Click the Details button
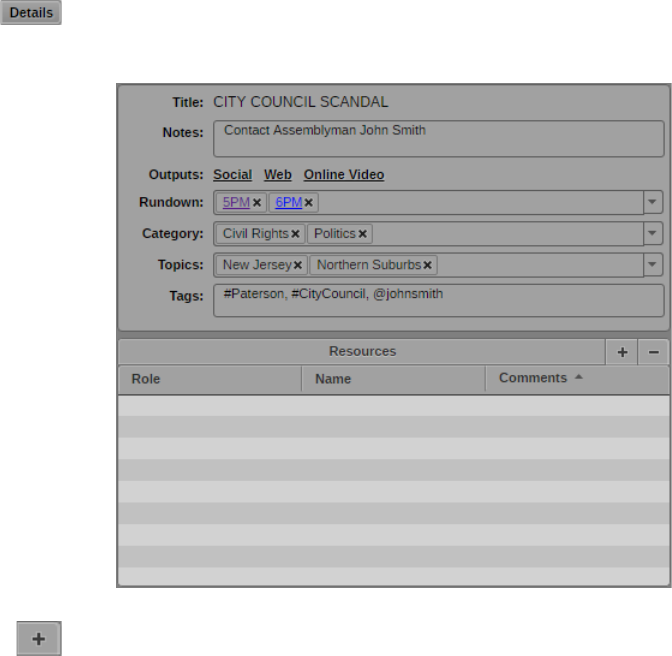672x656 pixels. (x=31, y=12)
